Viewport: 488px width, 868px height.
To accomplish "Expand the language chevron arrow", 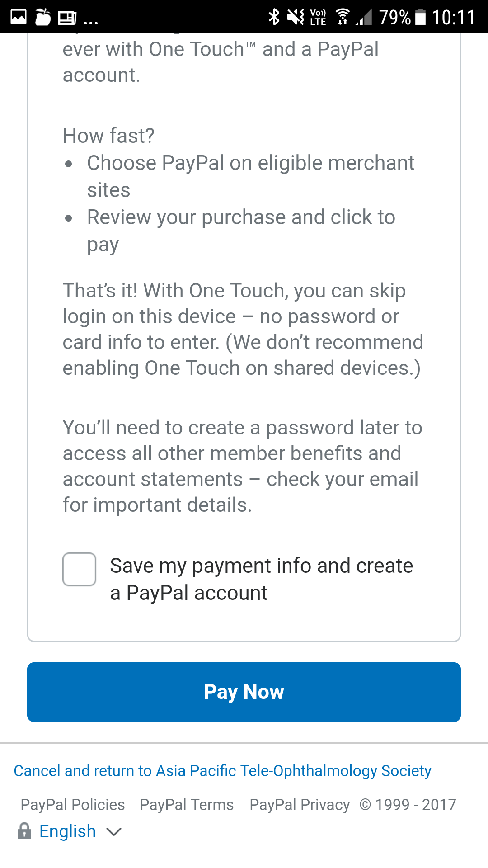I will 114,831.
